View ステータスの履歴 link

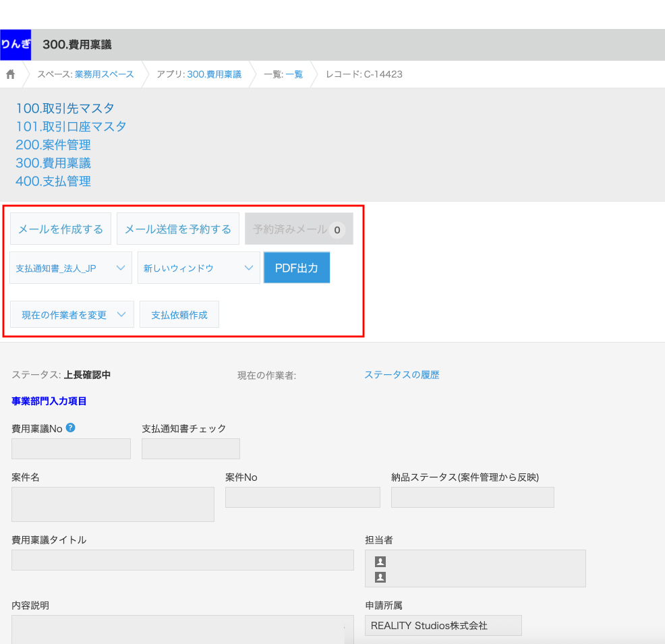coord(401,374)
